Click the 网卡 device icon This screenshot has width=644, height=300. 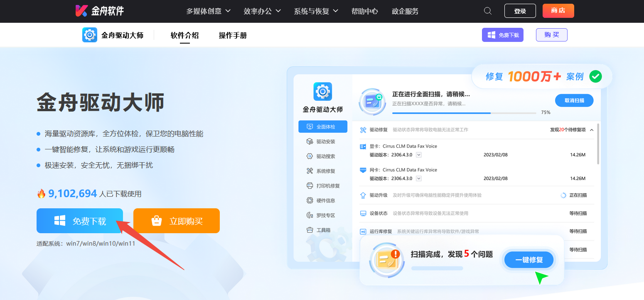click(x=363, y=170)
